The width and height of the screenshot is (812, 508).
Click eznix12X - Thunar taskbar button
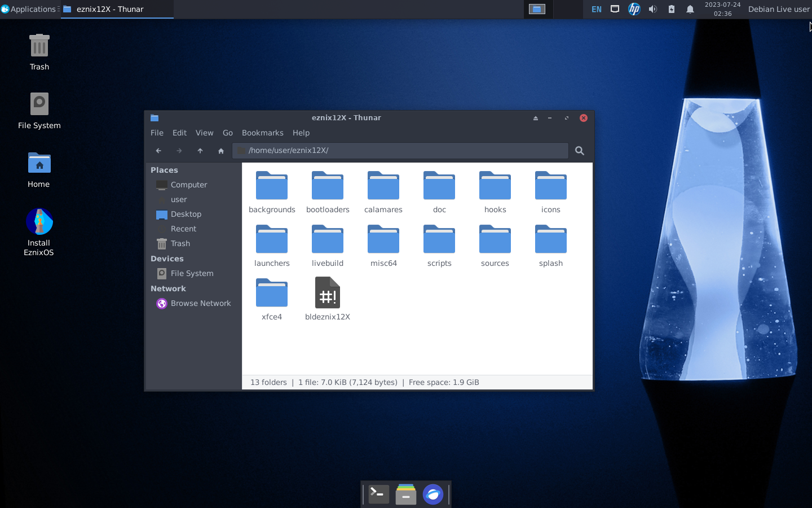117,9
